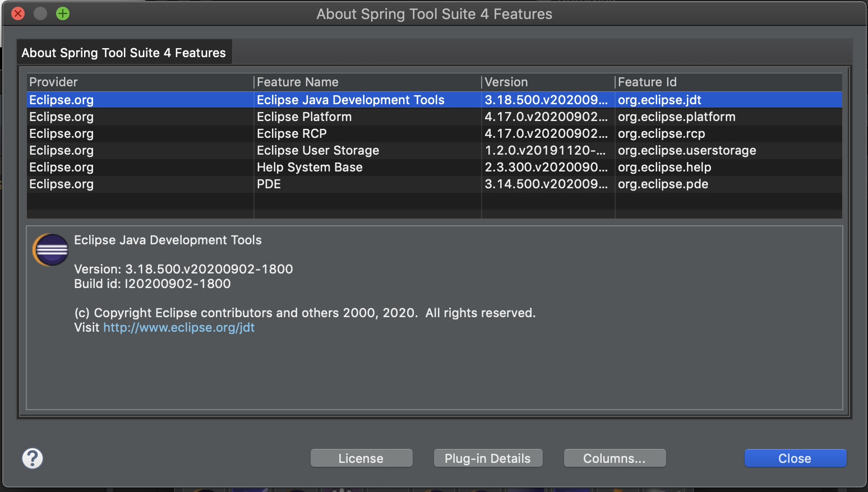This screenshot has height=492, width=868.
Task: Sort by the Feature Name column header
Action: tap(368, 82)
